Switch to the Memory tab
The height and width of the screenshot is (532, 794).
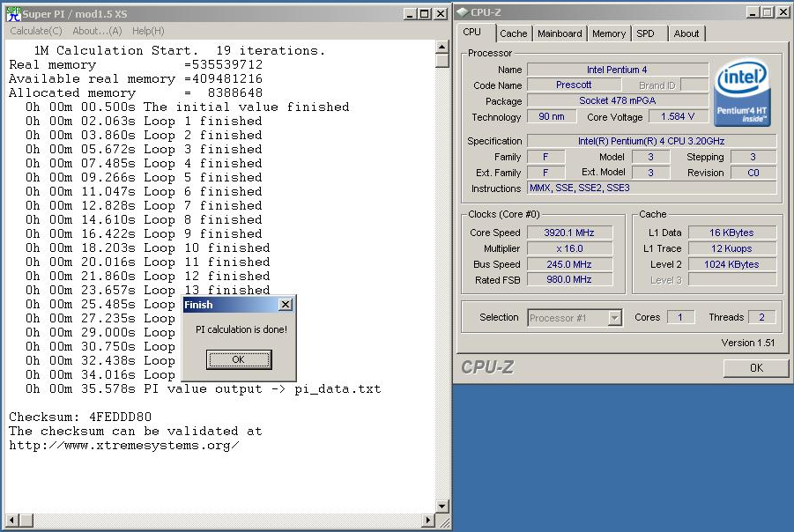(609, 33)
